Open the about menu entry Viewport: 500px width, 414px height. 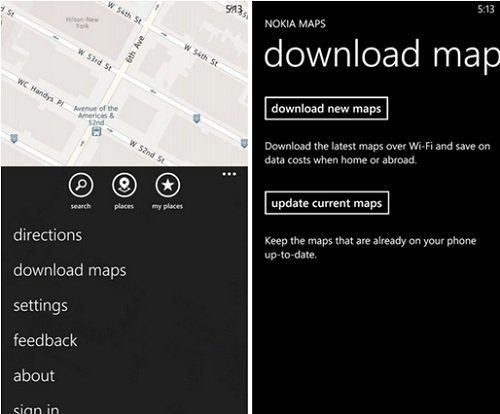pyautogui.click(x=34, y=376)
